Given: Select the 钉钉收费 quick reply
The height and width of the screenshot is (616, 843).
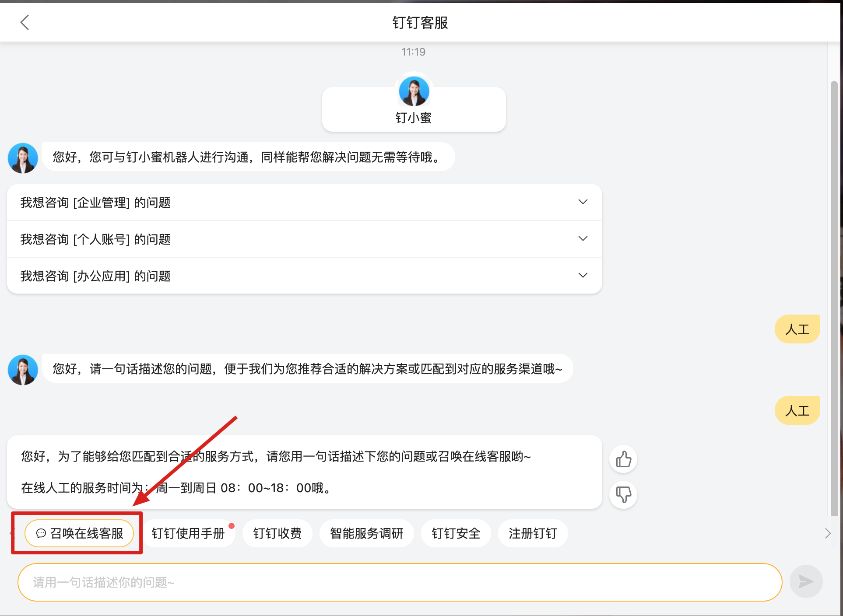Looking at the screenshot, I should 277,533.
